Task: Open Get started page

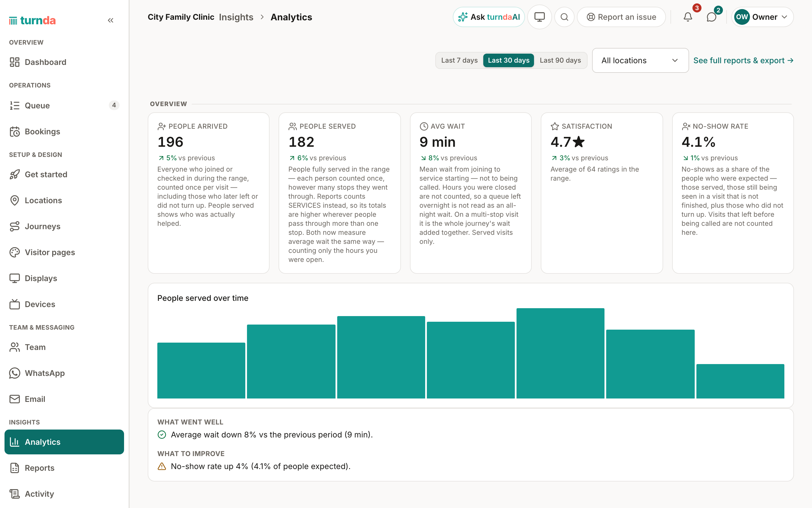Action: coord(64,174)
